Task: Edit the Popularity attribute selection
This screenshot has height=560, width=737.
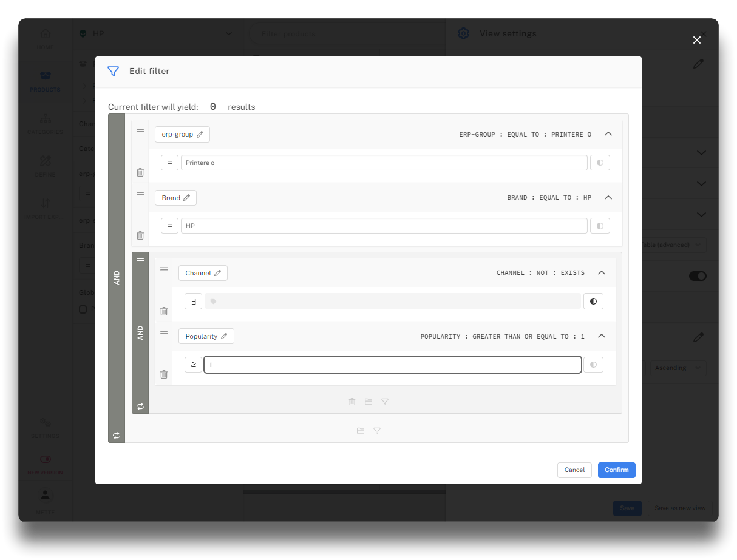Action: tap(206, 336)
